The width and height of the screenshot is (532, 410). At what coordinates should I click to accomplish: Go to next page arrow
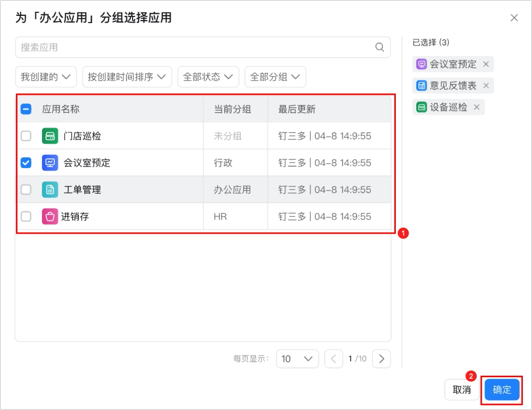tap(381, 359)
